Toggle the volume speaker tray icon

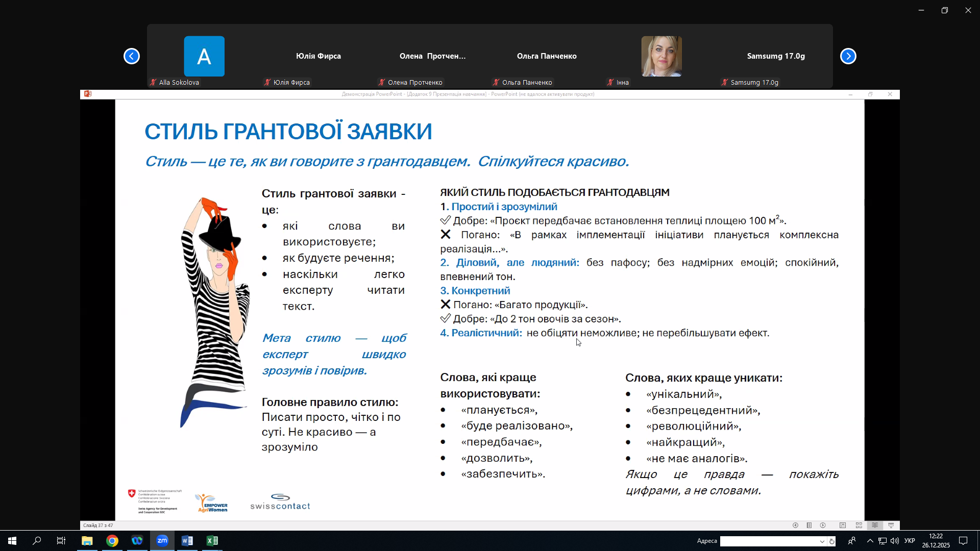[x=895, y=541]
